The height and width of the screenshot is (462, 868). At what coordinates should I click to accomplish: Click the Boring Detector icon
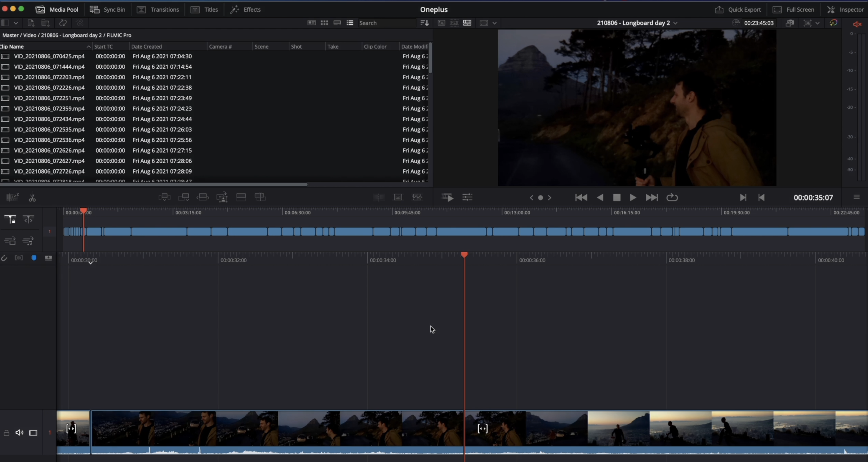(x=13, y=197)
